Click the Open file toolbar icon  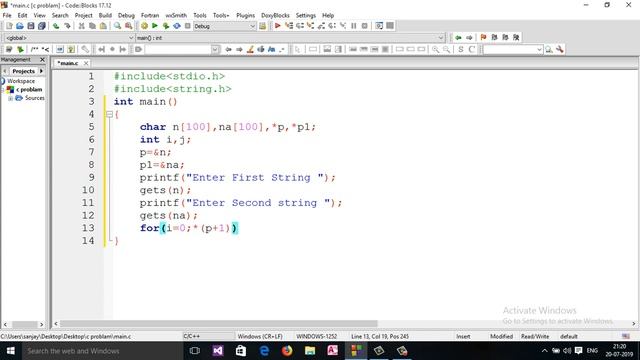pos(20,26)
